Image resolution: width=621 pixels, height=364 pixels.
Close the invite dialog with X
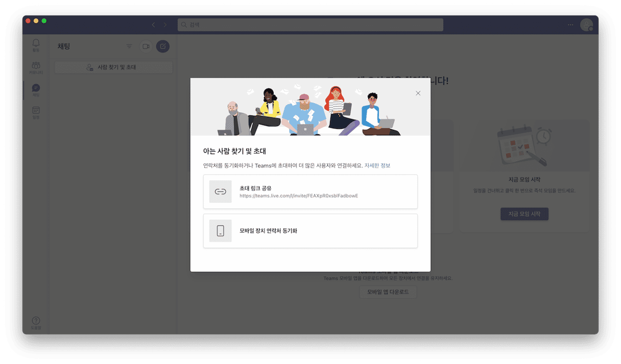click(x=418, y=93)
